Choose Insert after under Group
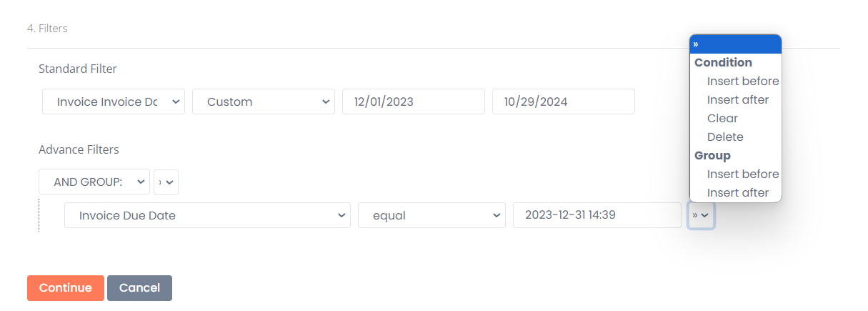The height and width of the screenshot is (311, 868). click(x=738, y=193)
